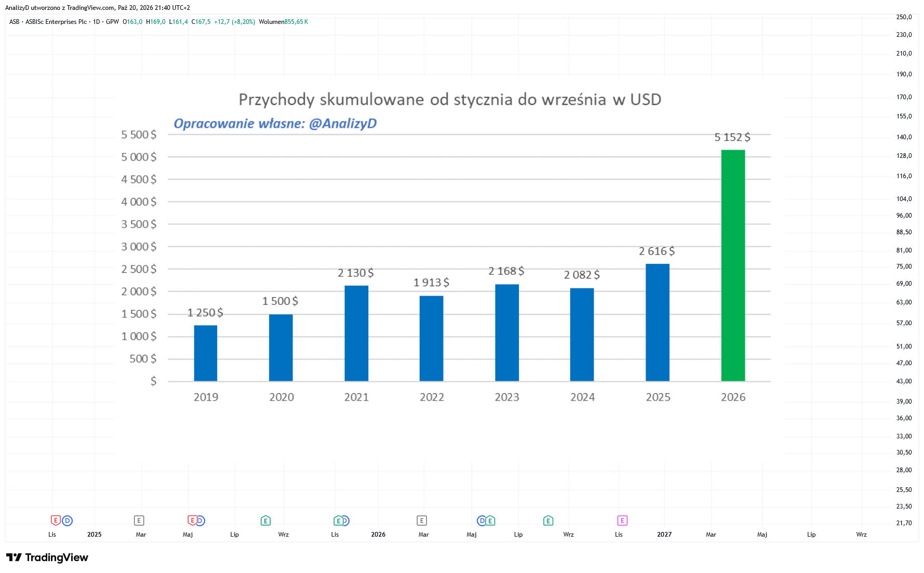Click the magenta E future earnings marker above Lis 2026
Viewport: 924px width, 573px height.
click(622, 520)
